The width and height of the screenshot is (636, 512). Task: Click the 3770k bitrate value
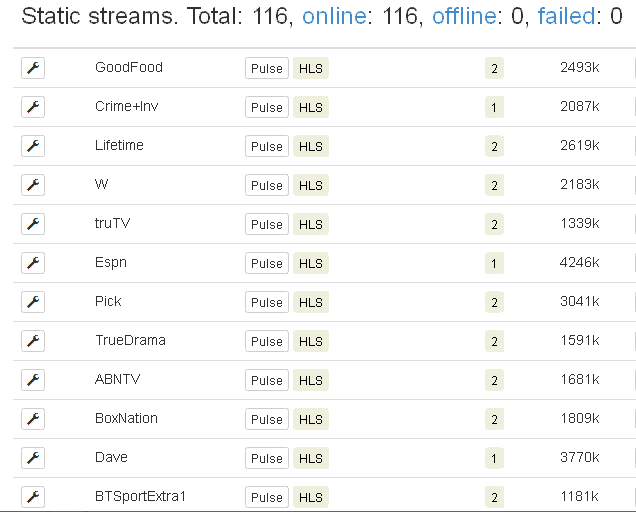click(580, 457)
